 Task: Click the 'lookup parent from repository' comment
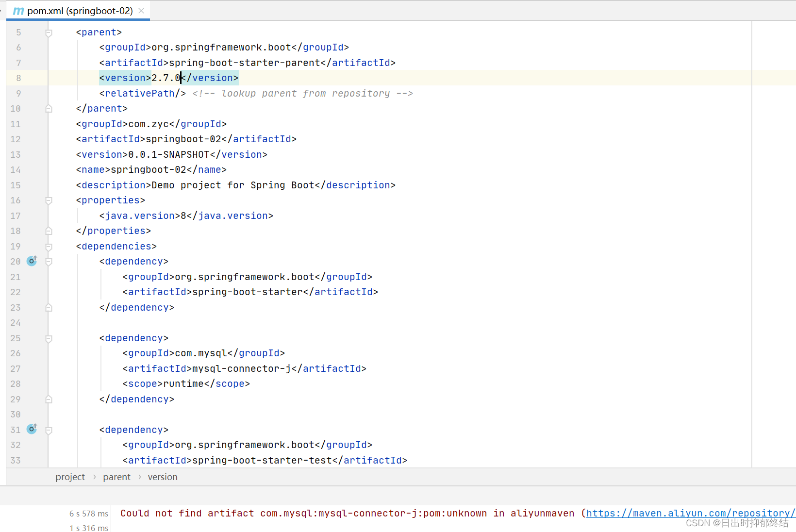point(302,93)
